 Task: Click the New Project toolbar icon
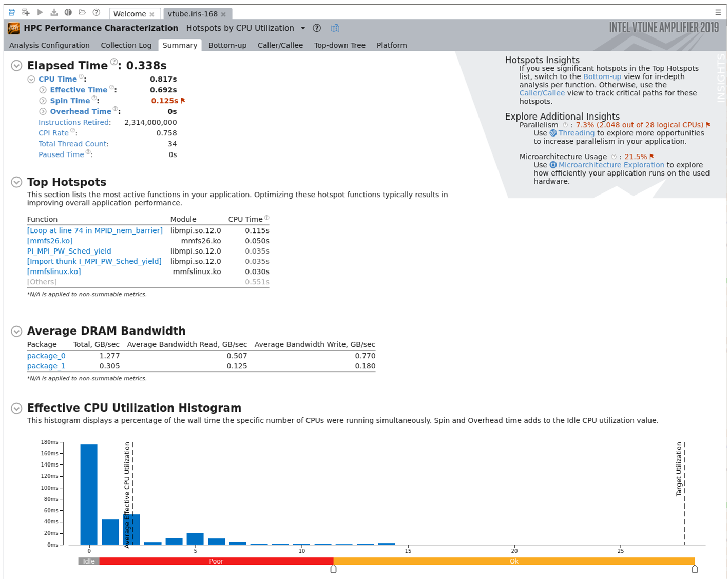click(26, 12)
